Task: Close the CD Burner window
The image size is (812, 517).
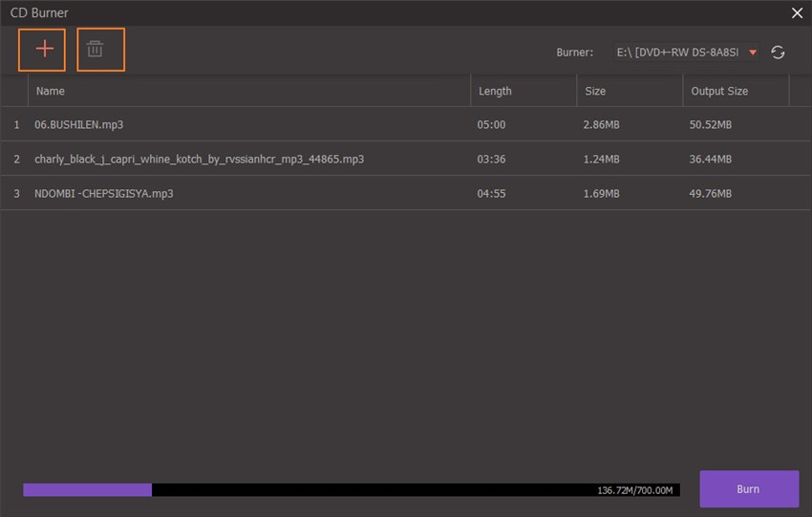Action: tap(797, 12)
